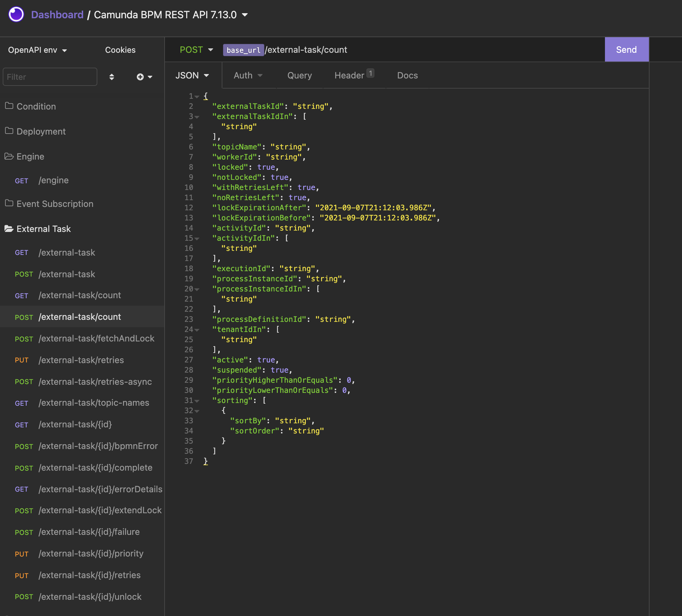Click the Deployment folder icon
Screen dimensions: 682x616
coord(9,131)
